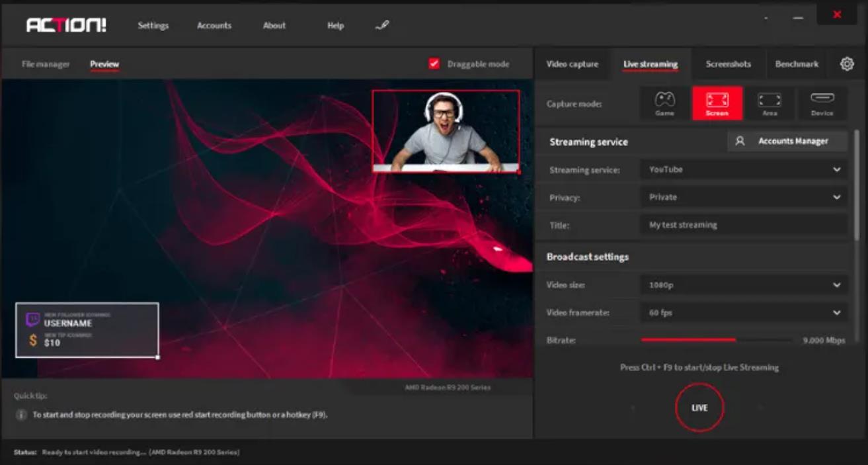Switch to the Video capture tab
This screenshot has width=868, height=465.
click(x=572, y=64)
